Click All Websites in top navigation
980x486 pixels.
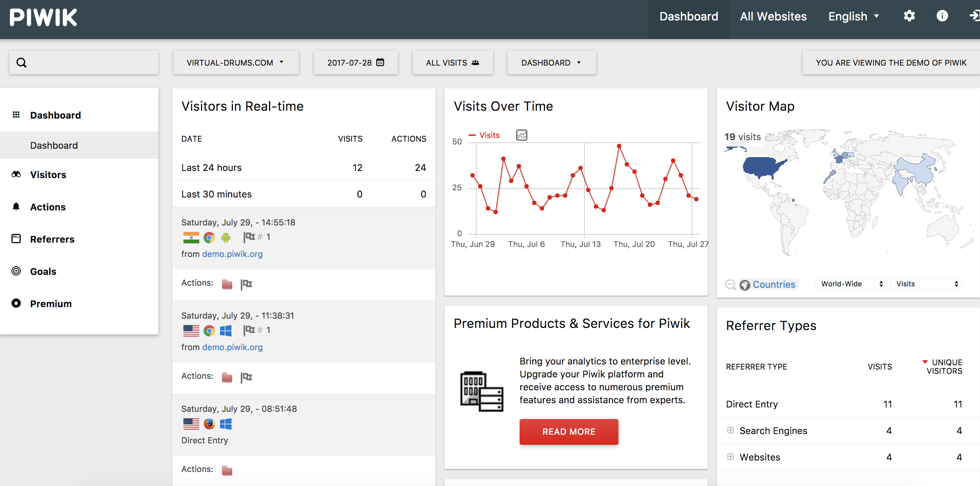pos(773,16)
